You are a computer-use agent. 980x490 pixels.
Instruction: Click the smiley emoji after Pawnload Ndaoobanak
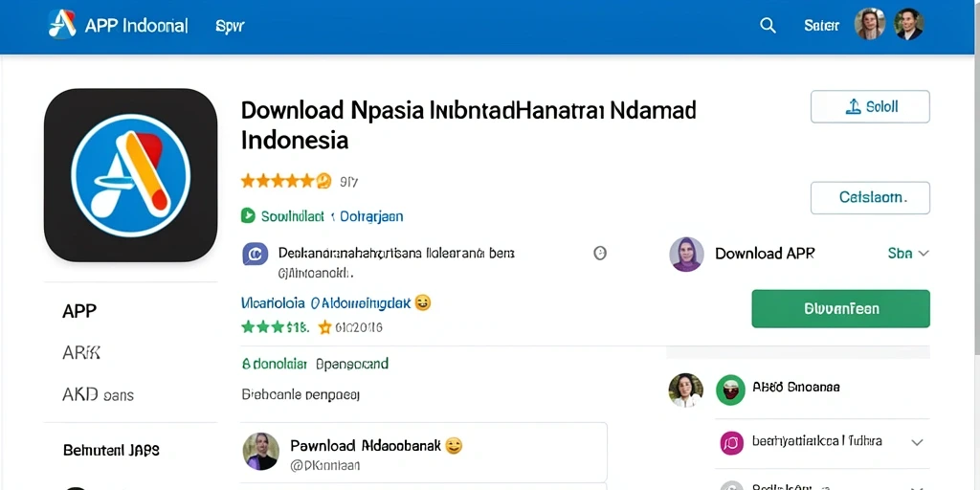[x=453, y=446]
